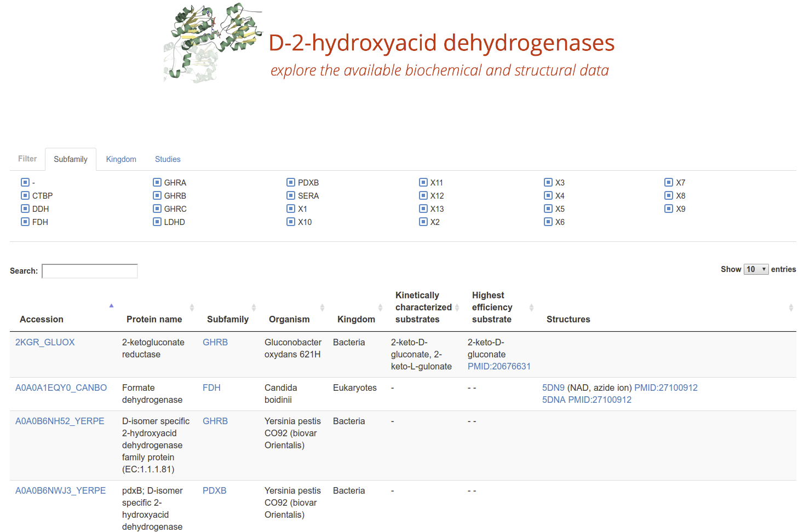
Task: Open the 5DN9 structure link
Action: [553, 388]
